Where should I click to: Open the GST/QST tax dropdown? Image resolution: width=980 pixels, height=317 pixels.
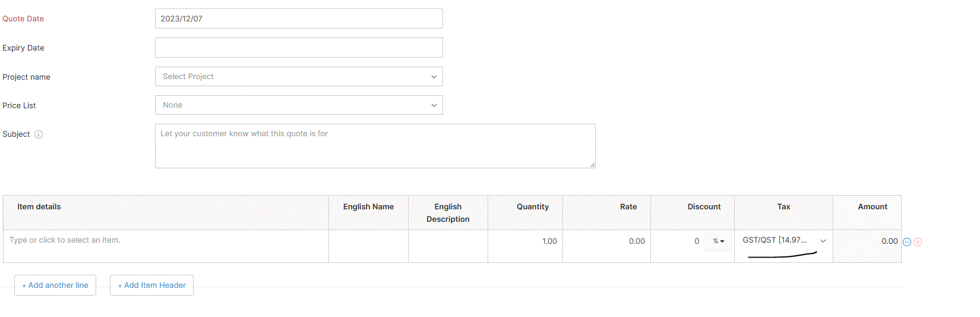point(783,240)
